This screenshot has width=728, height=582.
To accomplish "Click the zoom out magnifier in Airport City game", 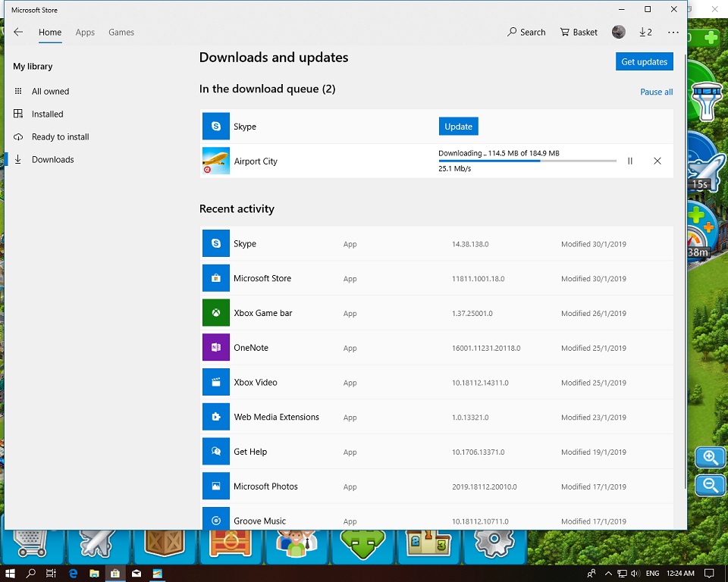I will point(710,486).
